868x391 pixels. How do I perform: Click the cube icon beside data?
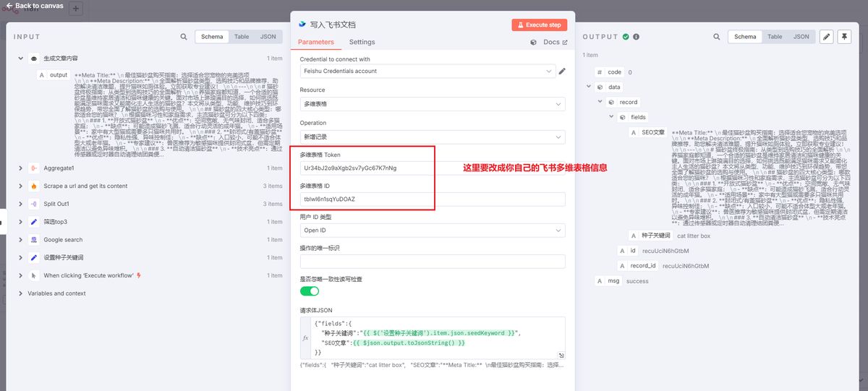click(599, 87)
